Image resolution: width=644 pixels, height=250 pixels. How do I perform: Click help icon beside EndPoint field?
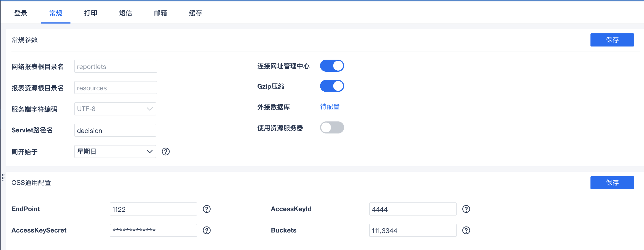point(207,209)
